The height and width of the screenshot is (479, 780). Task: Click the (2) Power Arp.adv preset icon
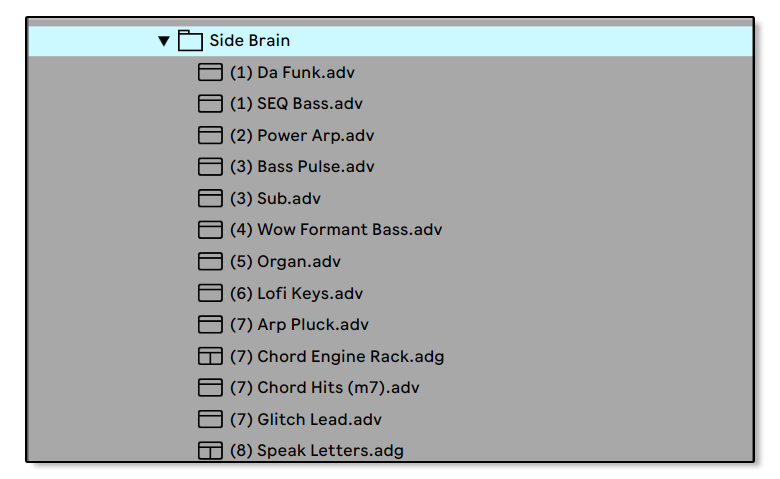pyautogui.click(x=209, y=136)
